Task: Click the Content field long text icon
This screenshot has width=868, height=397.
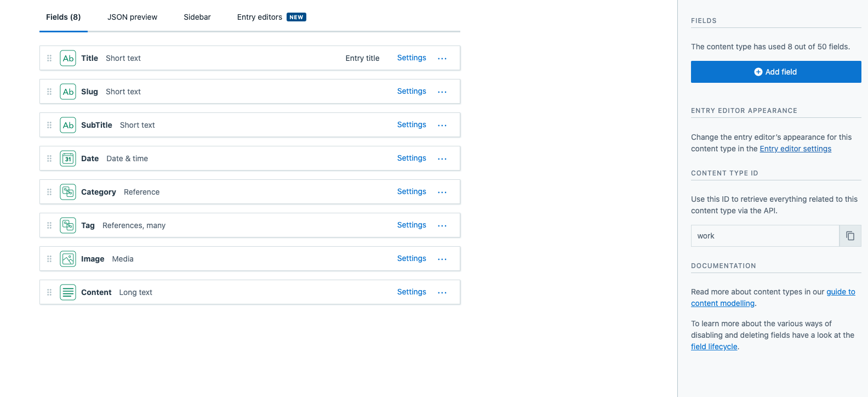Action: [68, 292]
